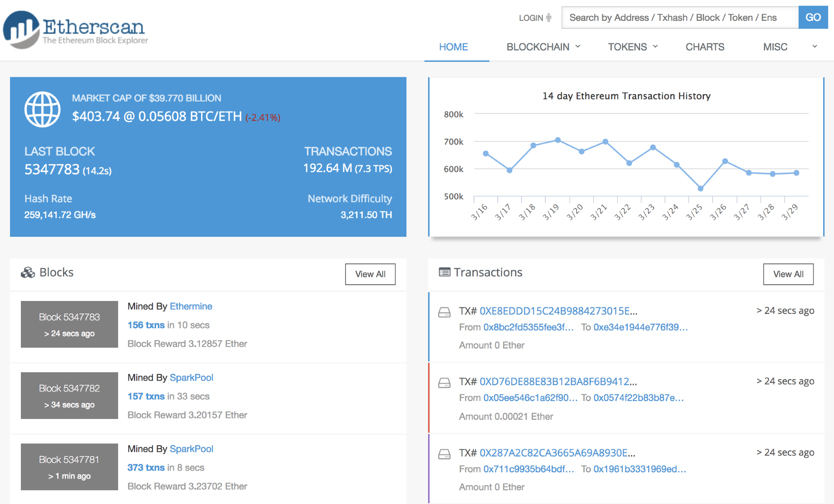The image size is (834, 504).
Task: Click the 3/25 chart data point
Action: coord(700,188)
